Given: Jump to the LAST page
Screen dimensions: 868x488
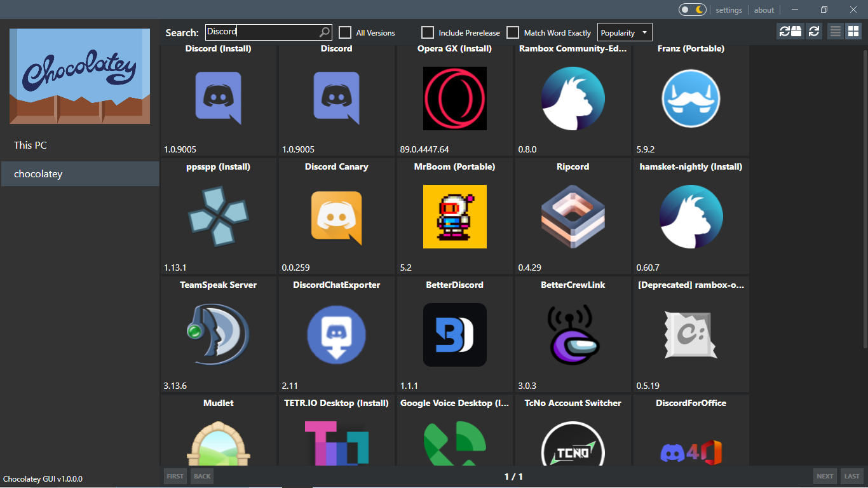Looking at the screenshot, I should point(852,476).
